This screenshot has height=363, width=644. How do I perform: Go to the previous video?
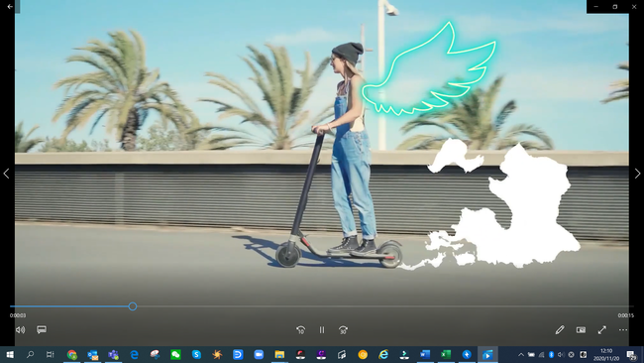[x=6, y=174]
